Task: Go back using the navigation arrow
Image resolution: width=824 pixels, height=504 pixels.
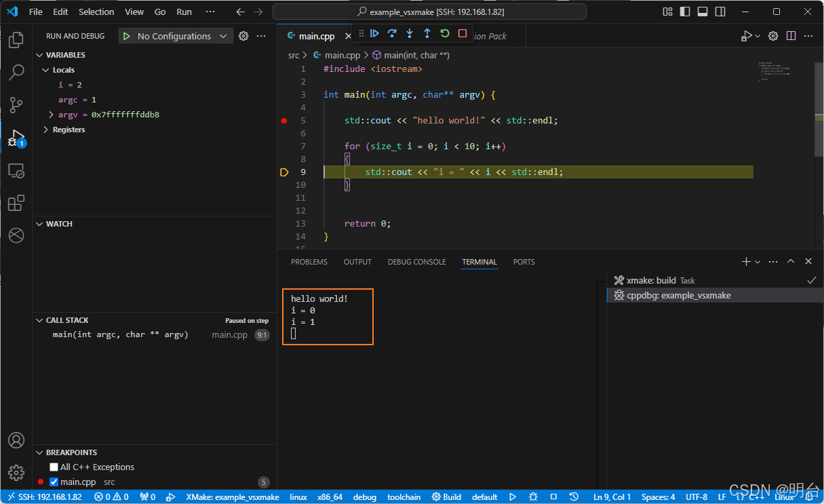Action: click(x=241, y=12)
